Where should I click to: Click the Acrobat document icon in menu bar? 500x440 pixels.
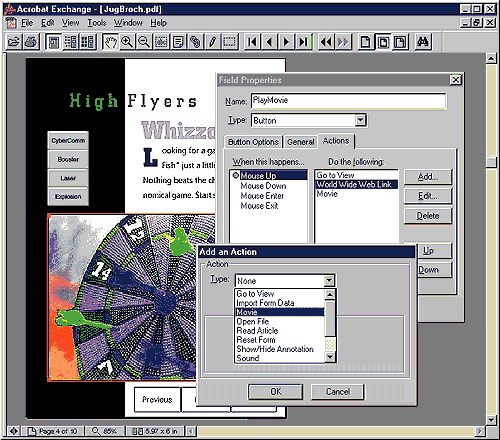click(x=11, y=23)
